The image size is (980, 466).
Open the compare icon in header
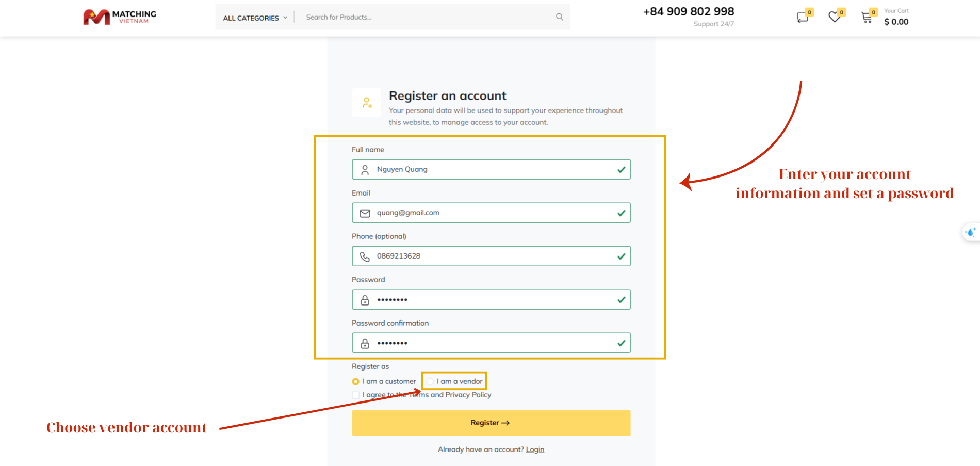pos(803,18)
